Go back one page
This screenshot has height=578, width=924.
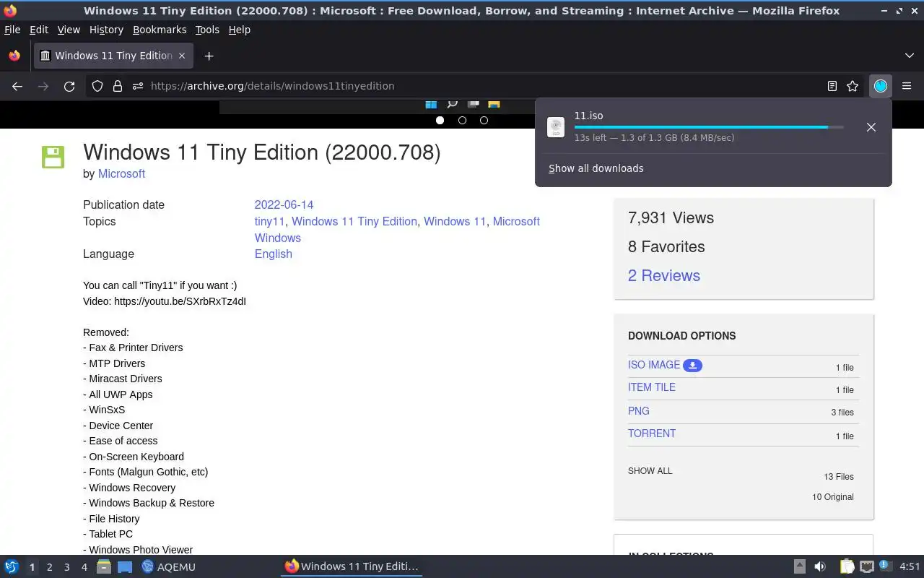click(x=17, y=86)
